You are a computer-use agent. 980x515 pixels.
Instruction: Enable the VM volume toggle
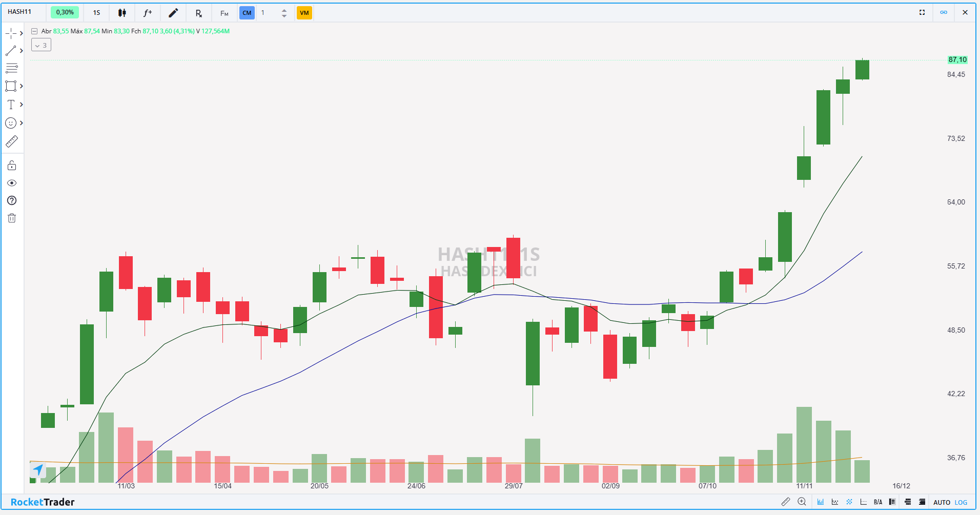point(304,13)
